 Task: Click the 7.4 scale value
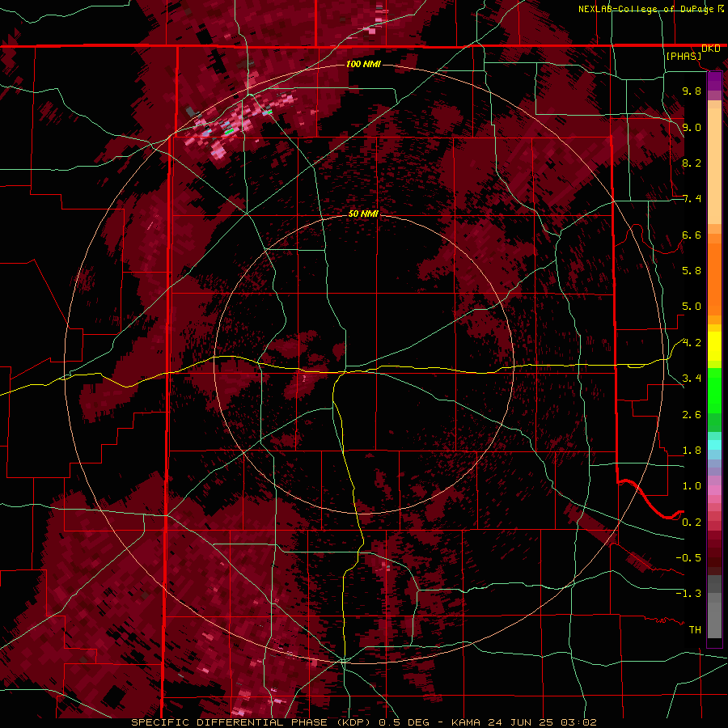tap(692, 199)
